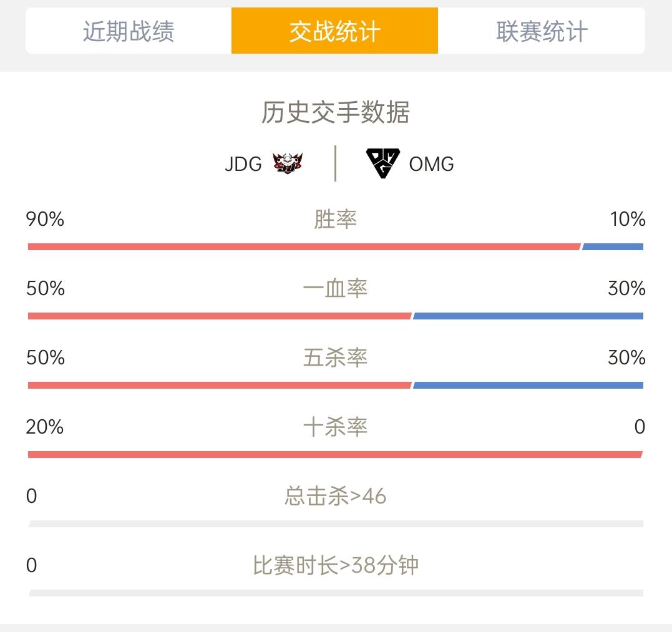Open the 近期战绩 tab

click(x=129, y=31)
